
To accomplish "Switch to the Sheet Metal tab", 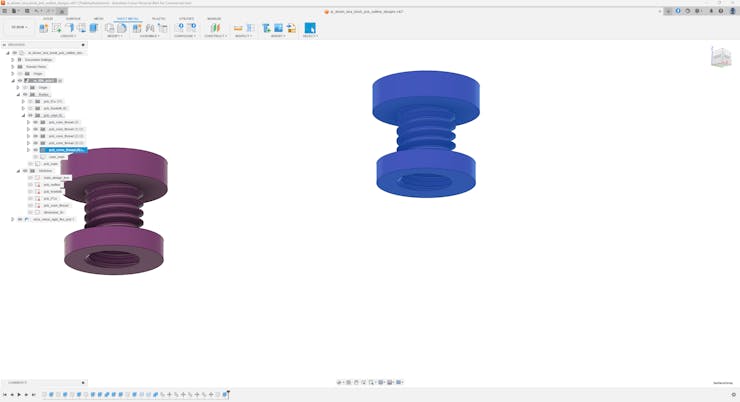I will coord(128,18).
